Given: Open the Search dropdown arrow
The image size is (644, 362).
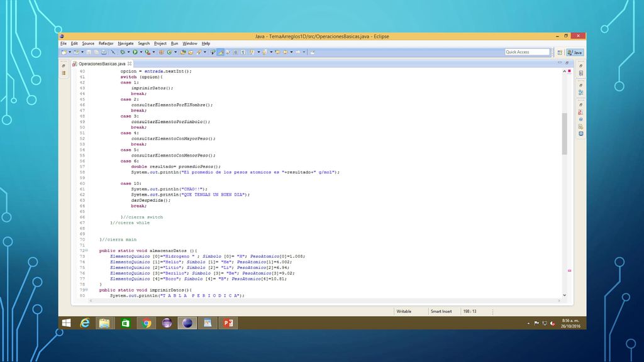Looking at the screenshot, I should coord(205,52).
